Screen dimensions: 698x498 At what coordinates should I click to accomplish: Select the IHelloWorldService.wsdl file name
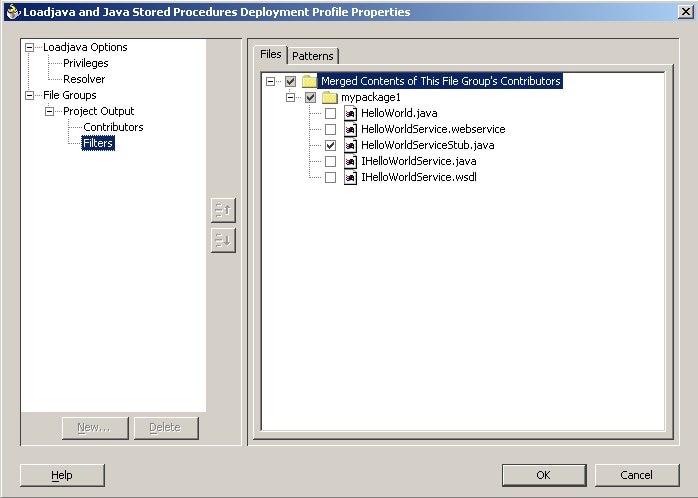pyautogui.click(x=419, y=178)
